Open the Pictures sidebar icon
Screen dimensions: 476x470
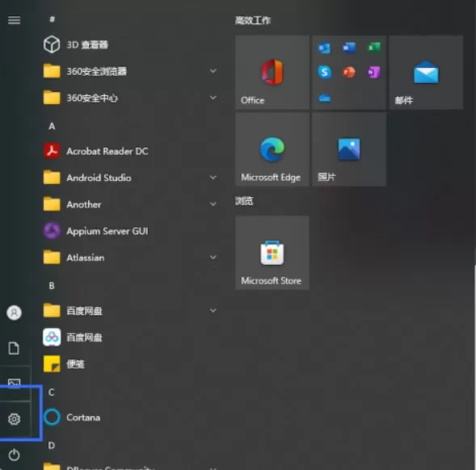tap(14, 383)
